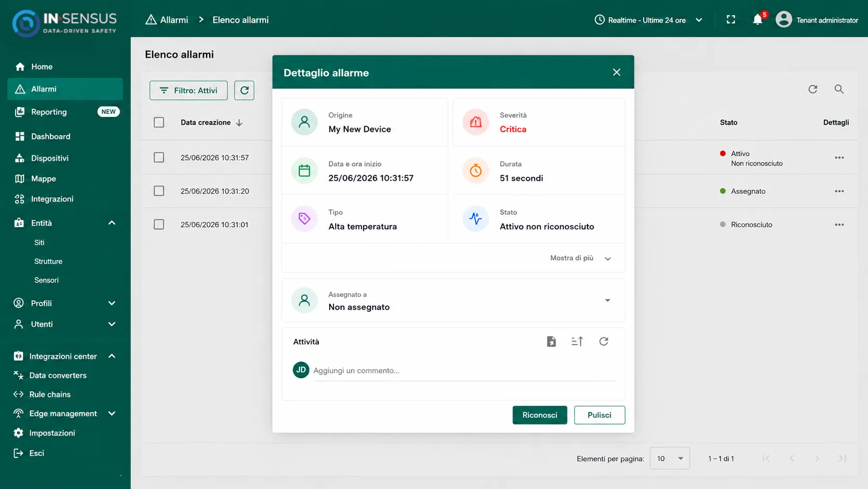Image resolution: width=868 pixels, height=489 pixels.
Task: Expand Mostra di più details
Action: click(x=580, y=258)
